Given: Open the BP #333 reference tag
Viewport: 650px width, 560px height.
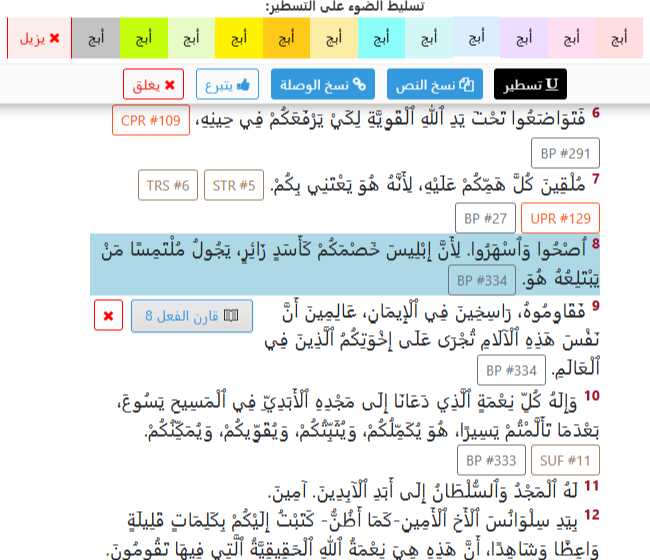Looking at the screenshot, I should 491,460.
